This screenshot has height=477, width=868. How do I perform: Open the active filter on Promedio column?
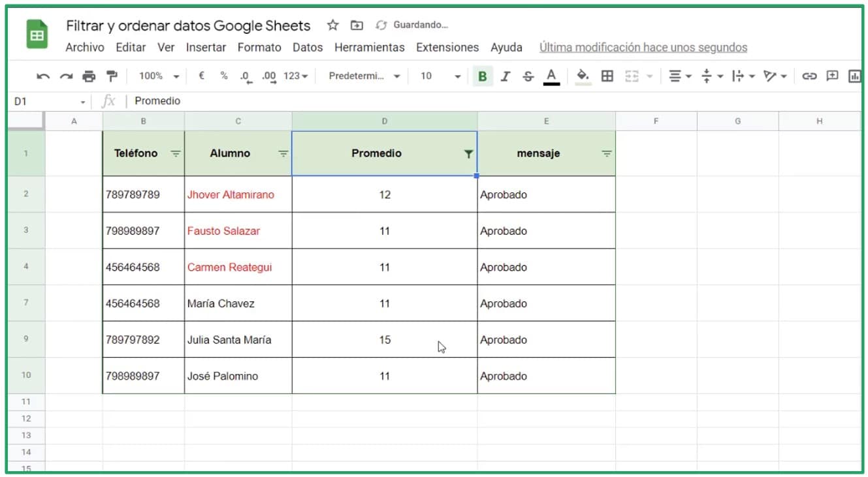pyautogui.click(x=468, y=153)
